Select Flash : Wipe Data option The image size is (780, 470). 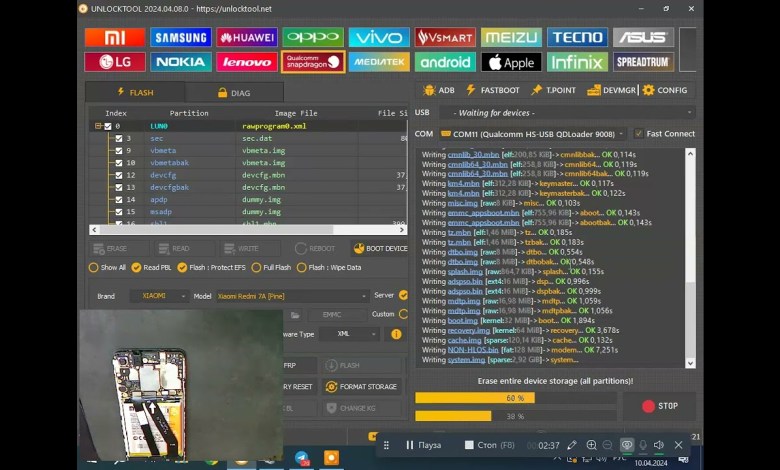[329, 268]
